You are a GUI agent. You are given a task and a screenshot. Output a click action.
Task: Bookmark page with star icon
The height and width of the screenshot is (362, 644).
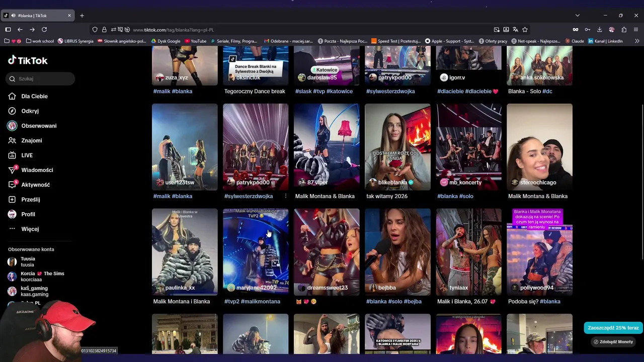pyautogui.click(x=525, y=30)
